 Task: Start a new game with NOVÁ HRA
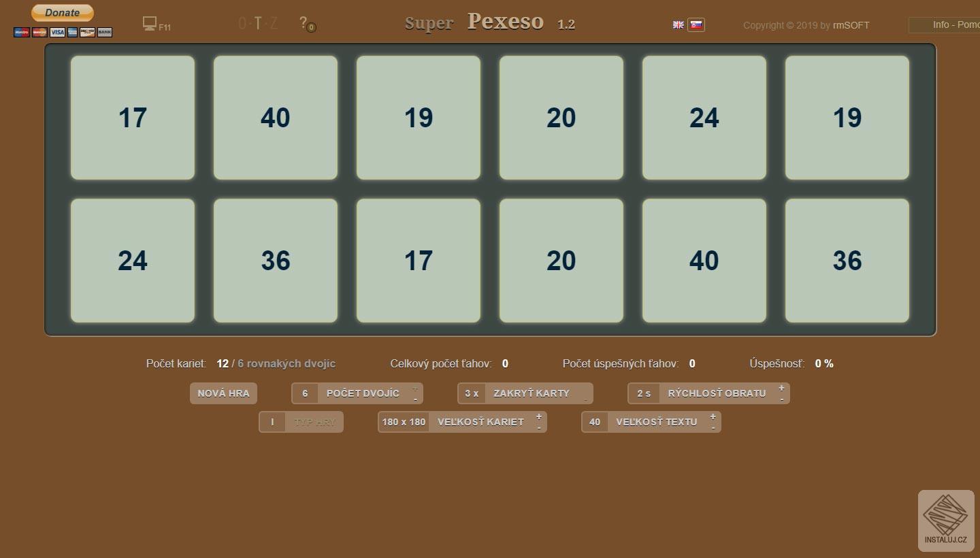(223, 393)
